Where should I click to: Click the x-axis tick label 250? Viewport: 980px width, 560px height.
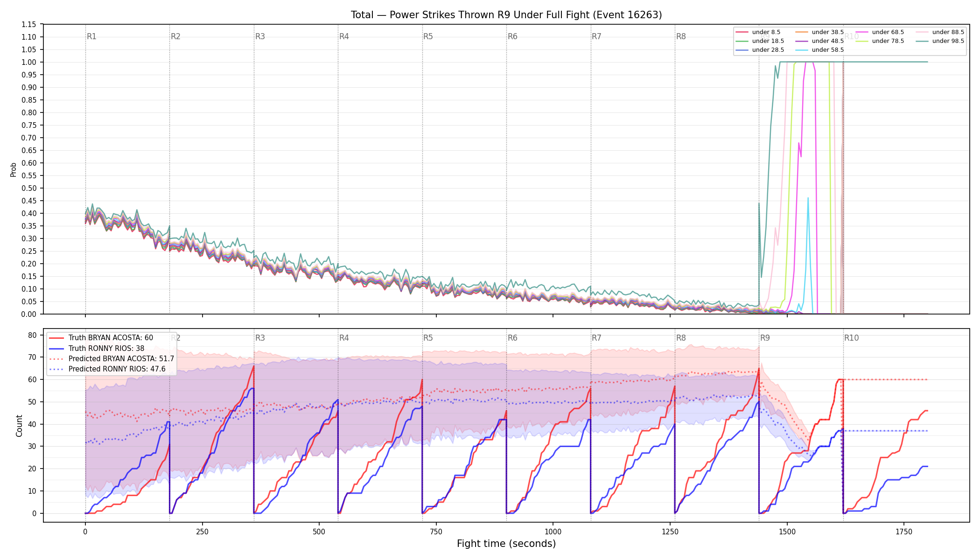click(202, 532)
